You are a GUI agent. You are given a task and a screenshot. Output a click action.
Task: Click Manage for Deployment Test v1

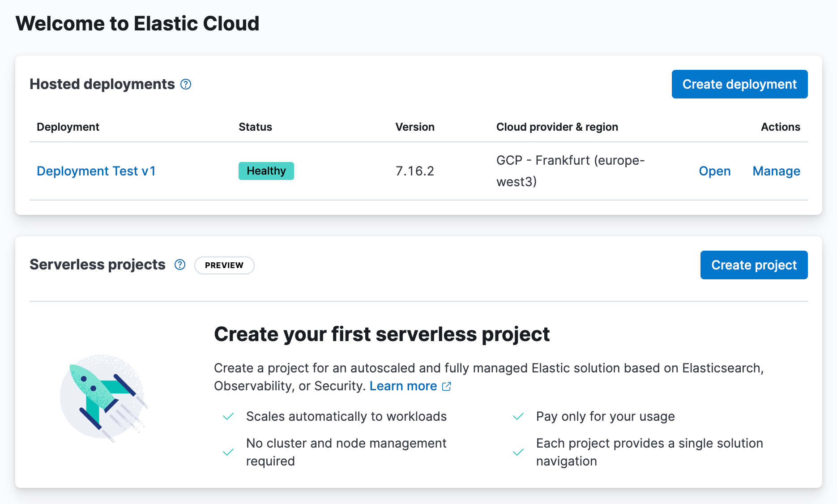tap(776, 171)
